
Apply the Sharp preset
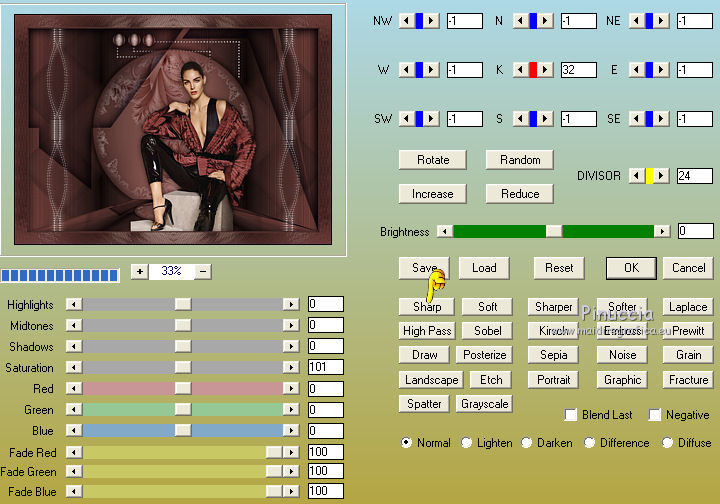click(427, 307)
